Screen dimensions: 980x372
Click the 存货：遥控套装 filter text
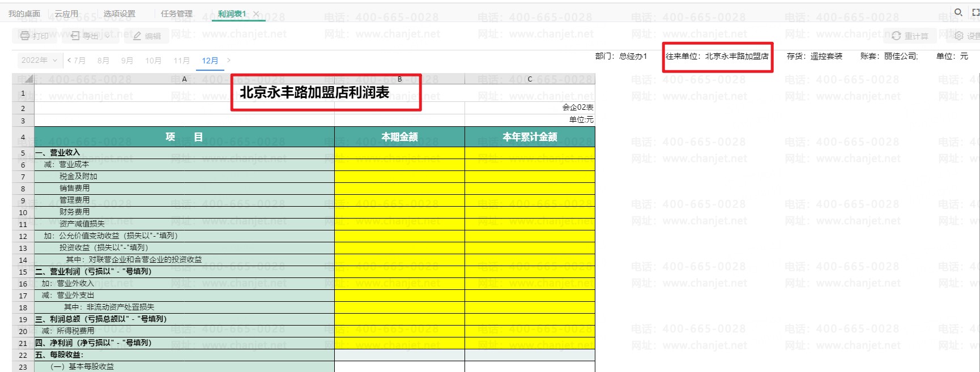tap(815, 56)
